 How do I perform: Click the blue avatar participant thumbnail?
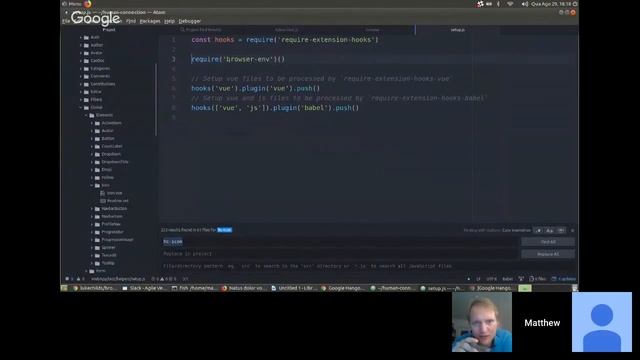coord(602,322)
